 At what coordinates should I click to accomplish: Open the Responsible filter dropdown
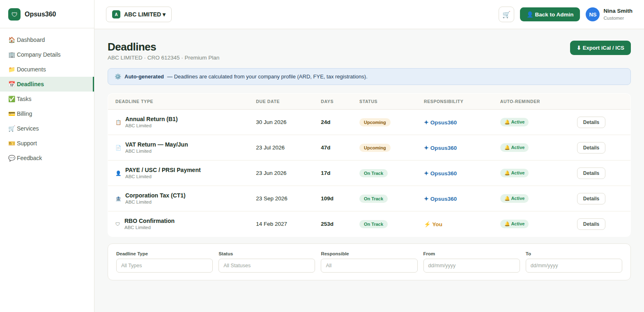pyautogui.click(x=369, y=266)
